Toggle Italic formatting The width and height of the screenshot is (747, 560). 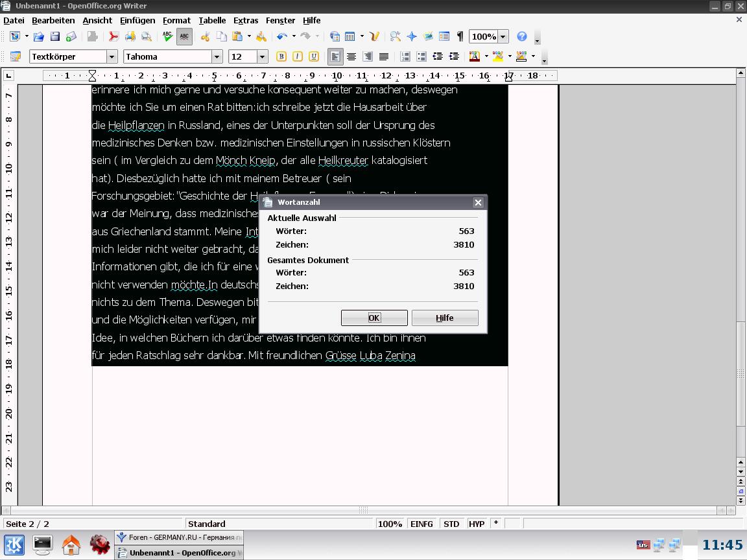coord(297,56)
